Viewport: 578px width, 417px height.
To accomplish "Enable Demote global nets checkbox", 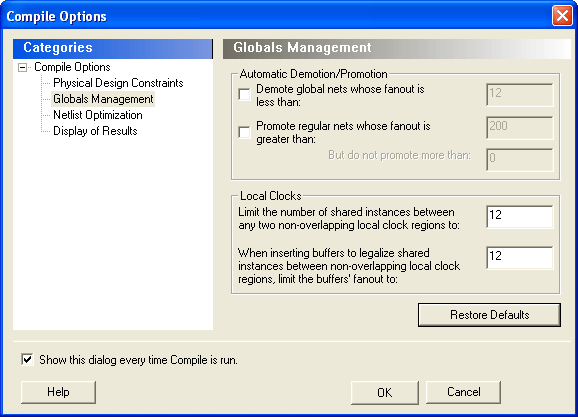I will click(x=244, y=94).
